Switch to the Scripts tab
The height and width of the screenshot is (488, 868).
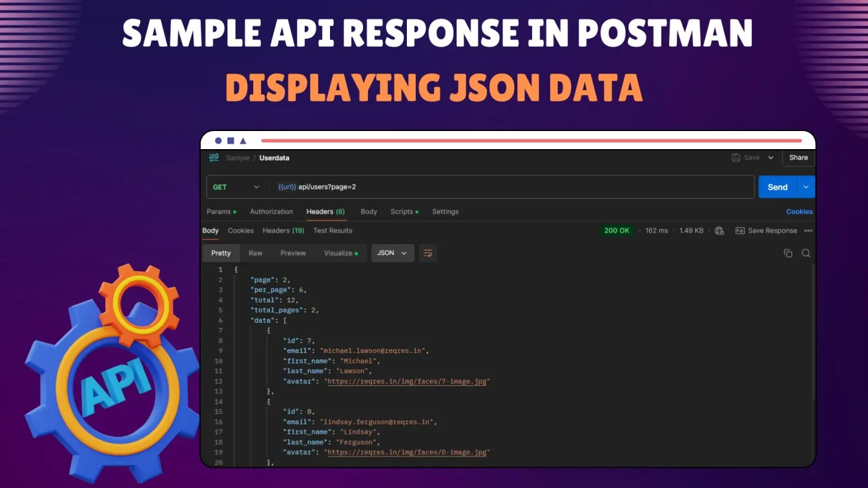[x=404, y=212]
